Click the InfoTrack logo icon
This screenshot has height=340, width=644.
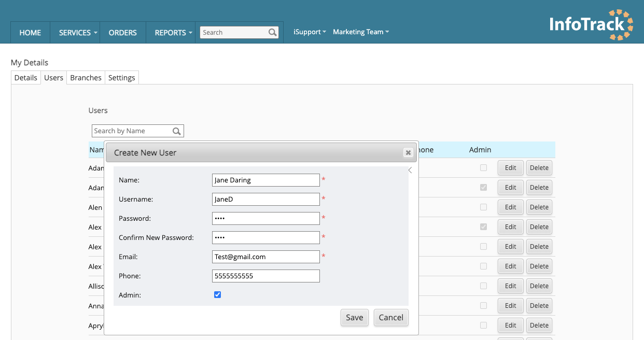click(x=620, y=24)
